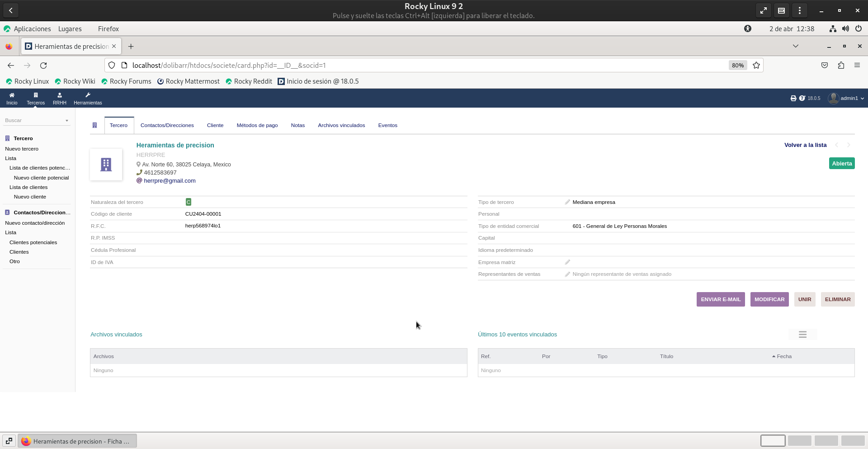868x449 pixels.
Task: Open herrpre@gmail.com email link
Action: click(x=170, y=180)
